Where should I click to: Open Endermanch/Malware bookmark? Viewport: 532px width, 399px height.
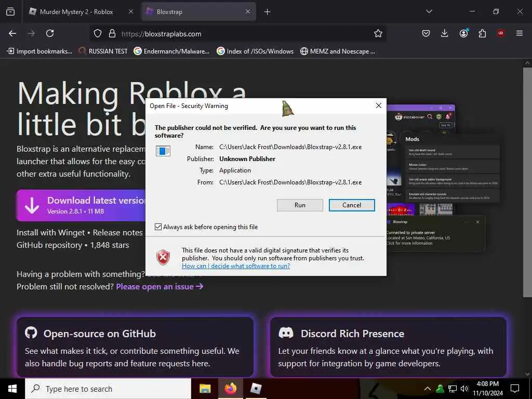click(x=171, y=51)
